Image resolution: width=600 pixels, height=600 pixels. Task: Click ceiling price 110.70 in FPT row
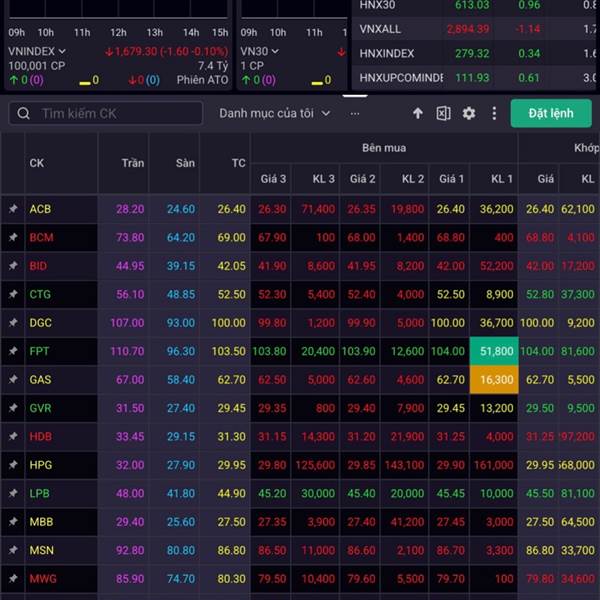[127, 351]
